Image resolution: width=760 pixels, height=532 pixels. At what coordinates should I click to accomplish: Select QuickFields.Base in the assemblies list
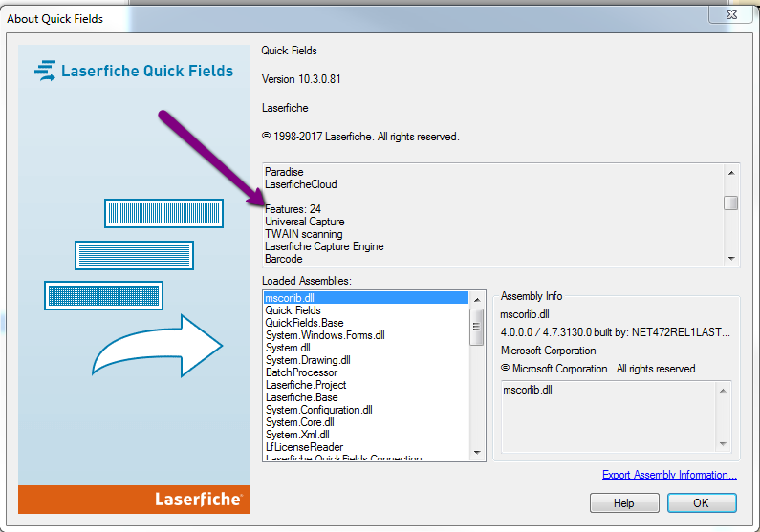pyautogui.click(x=366, y=323)
